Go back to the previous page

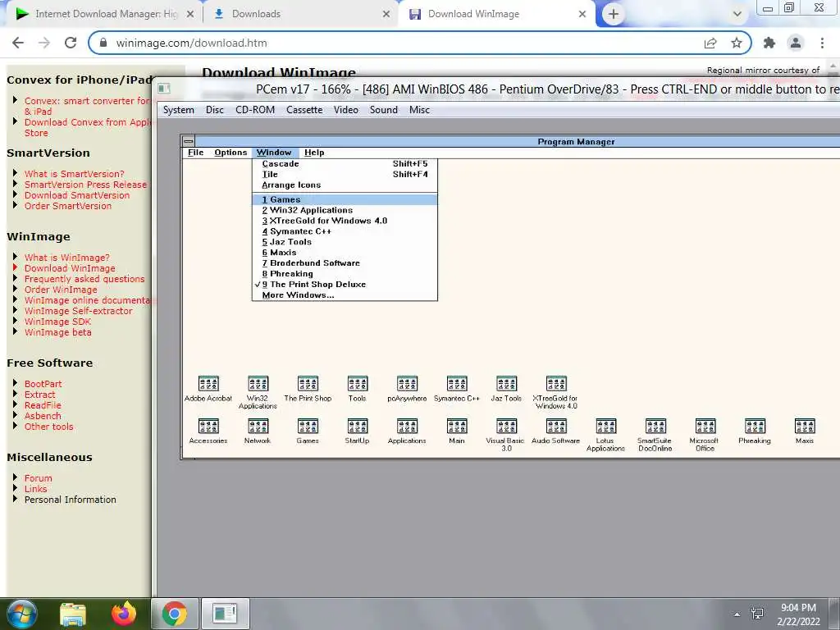pyautogui.click(x=18, y=43)
